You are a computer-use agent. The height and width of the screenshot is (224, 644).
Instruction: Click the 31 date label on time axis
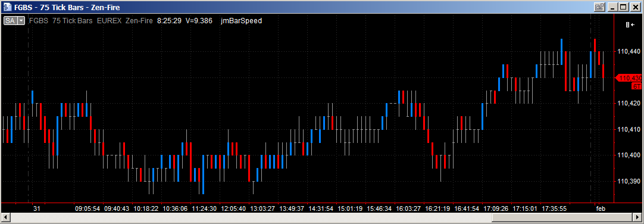[36, 209]
